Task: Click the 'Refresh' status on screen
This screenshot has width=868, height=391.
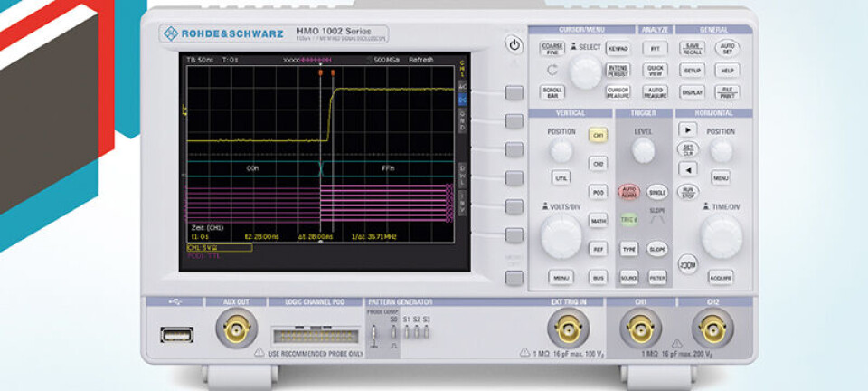Action: [x=420, y=60]
